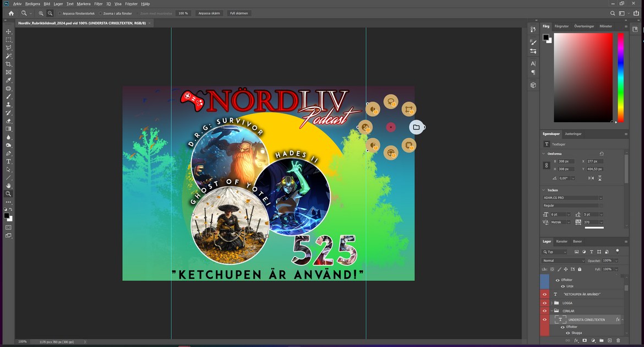
Task: Open the font family dropdown ADAM.CG PRO
Action: 572,198
